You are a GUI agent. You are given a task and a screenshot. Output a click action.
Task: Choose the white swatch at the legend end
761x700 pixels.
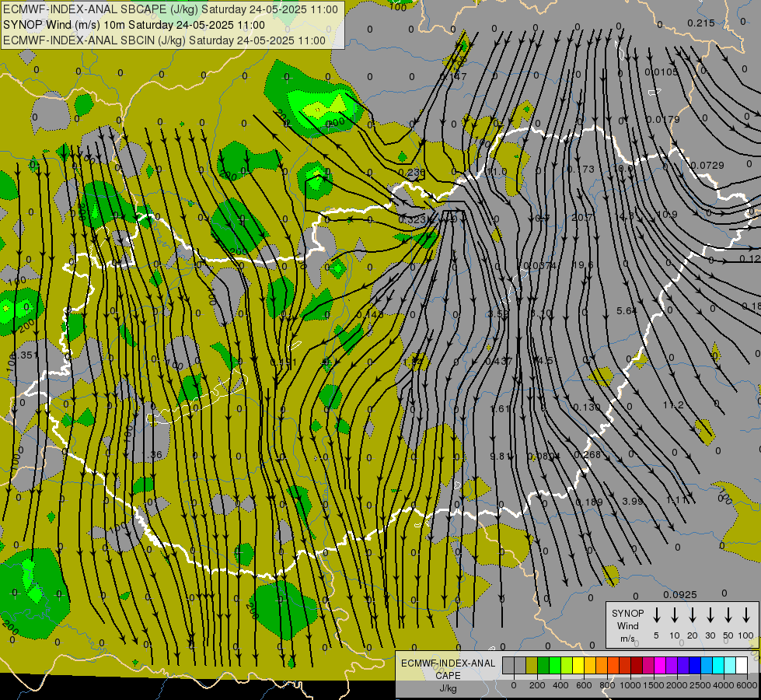pyautogui.click(x=742, y=666)
